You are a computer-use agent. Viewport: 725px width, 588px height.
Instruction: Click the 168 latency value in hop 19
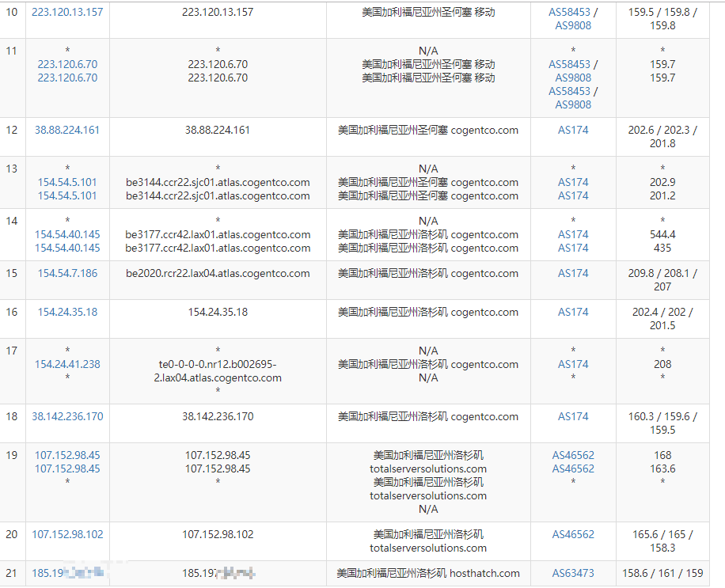[x=662, y=455]
